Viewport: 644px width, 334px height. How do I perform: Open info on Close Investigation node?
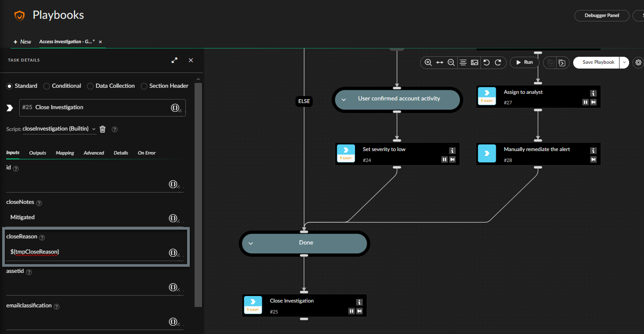[359, 302]
